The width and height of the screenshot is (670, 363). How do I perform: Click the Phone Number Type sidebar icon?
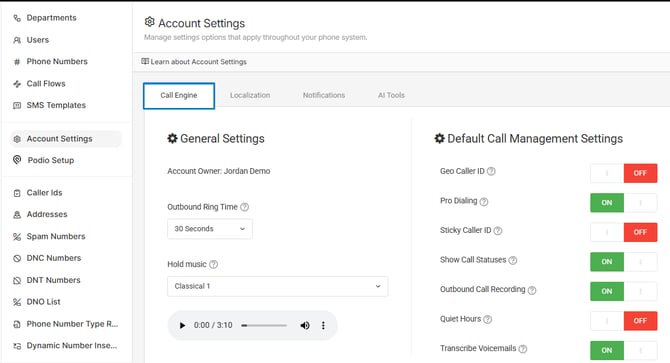(x=17, y=324)
